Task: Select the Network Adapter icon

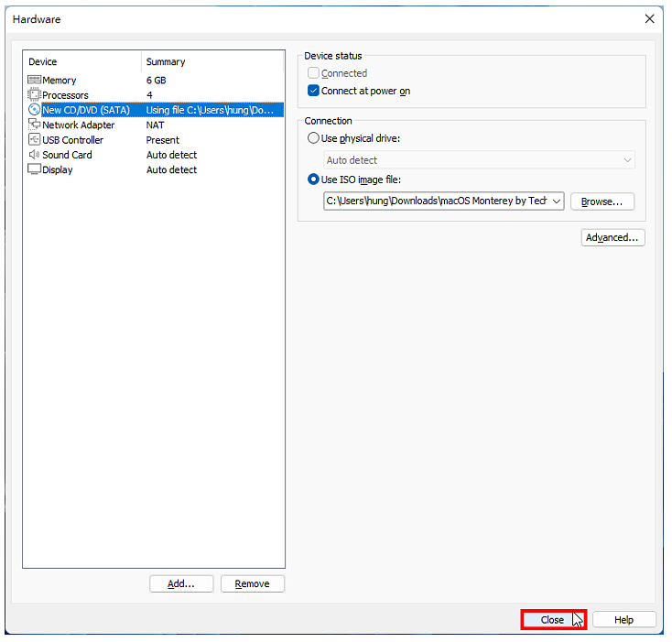Action: click(x=34, y=125)
